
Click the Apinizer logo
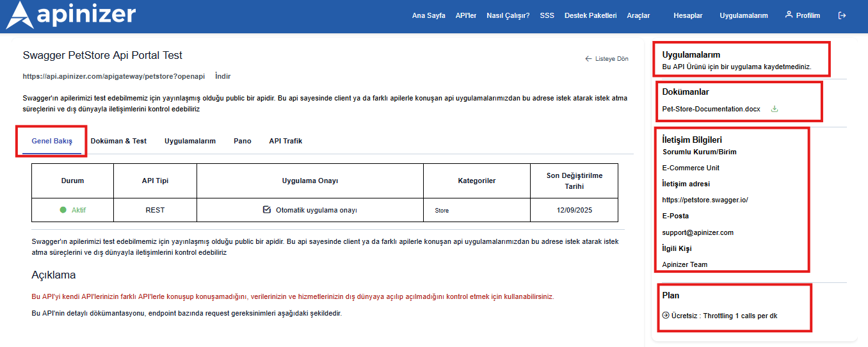tap(70, 15)
